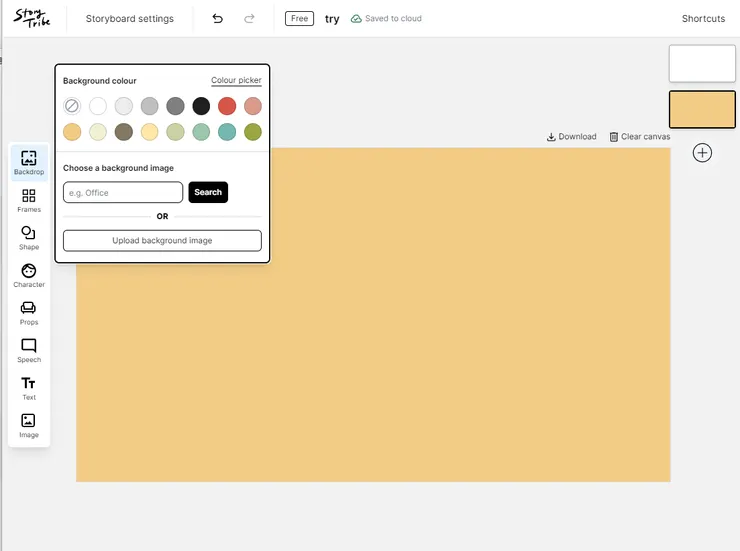Image resolution: width=740 pixels, height=551 pixels.
Task: Choose the light sage green swatch
Action: (175, 132)
